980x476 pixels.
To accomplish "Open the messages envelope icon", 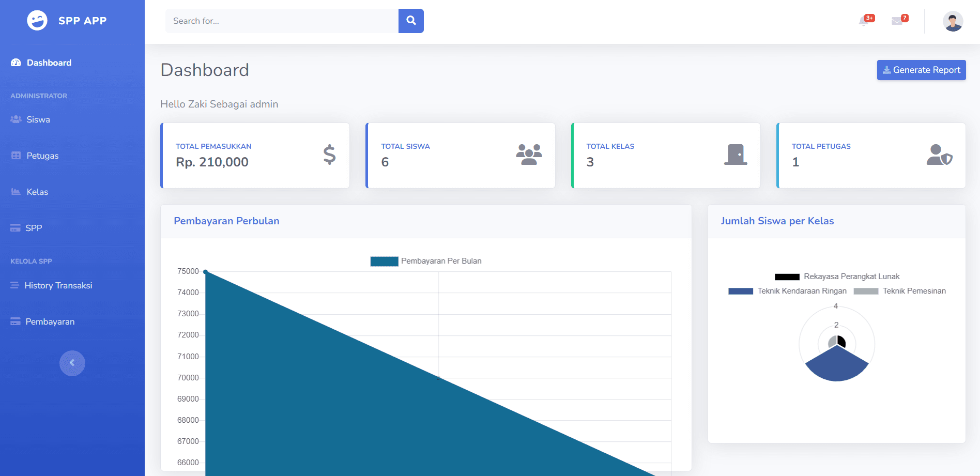I will [x=898, y=21].
